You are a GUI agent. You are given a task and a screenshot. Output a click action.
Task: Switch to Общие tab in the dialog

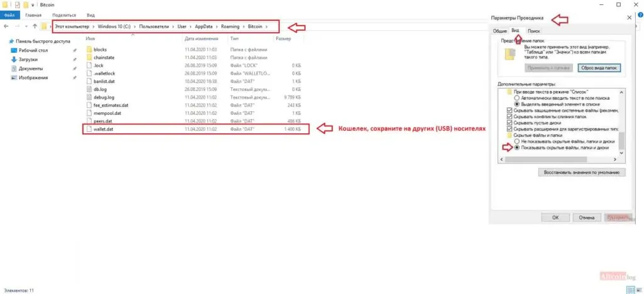[500, 31]
